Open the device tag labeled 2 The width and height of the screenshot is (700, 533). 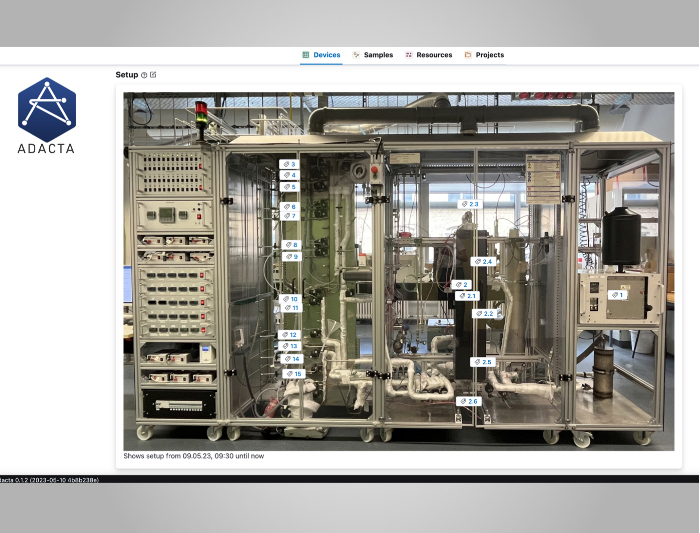coord(461,284)
